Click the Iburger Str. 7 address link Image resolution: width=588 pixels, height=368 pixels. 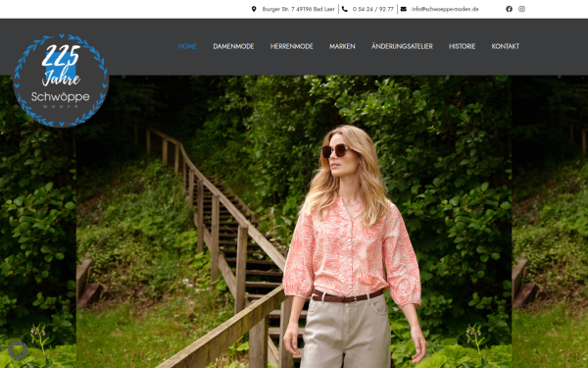[299, 9]
